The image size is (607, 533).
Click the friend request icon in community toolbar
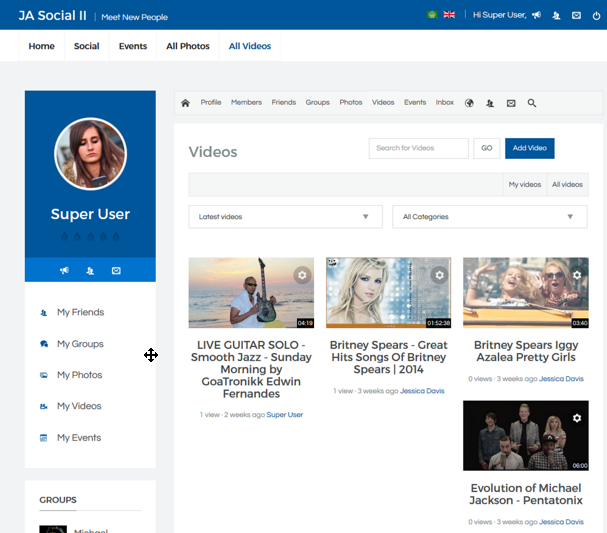(x=490, y=103)
